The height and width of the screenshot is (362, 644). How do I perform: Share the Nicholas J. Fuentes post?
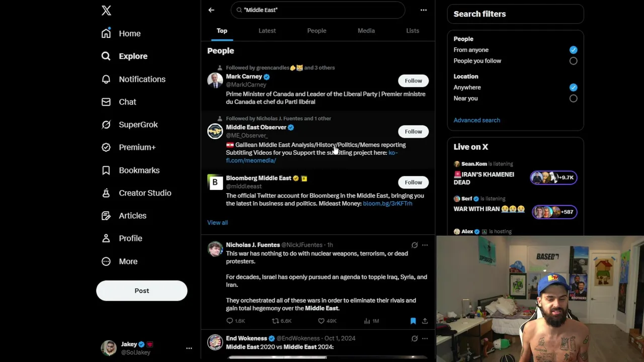pos(425,321)
